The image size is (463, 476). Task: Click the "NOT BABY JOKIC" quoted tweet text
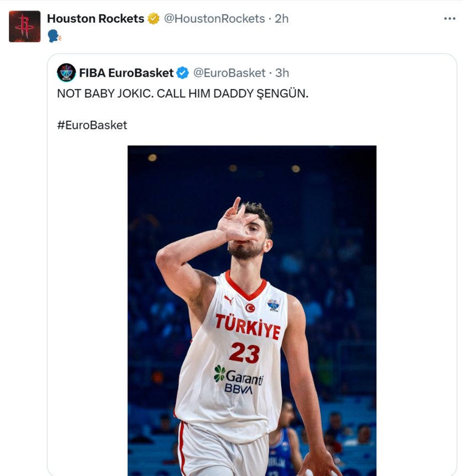pyautogui.click(x=182, y=94)
